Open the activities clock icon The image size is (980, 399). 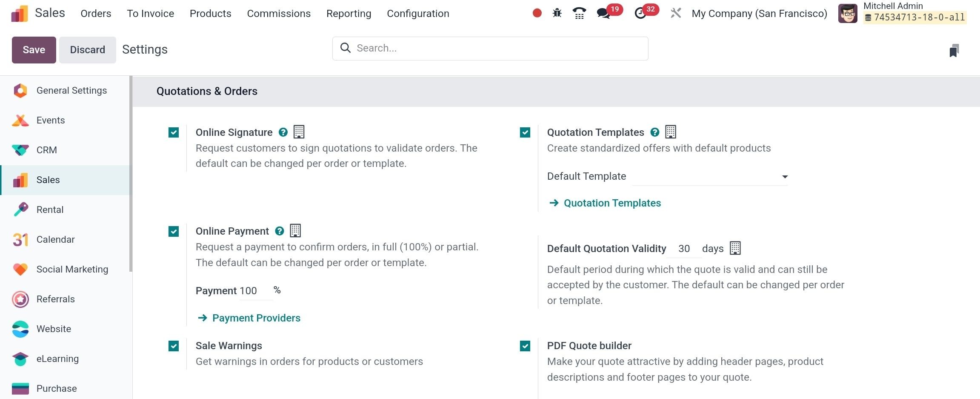click(640, 13)
